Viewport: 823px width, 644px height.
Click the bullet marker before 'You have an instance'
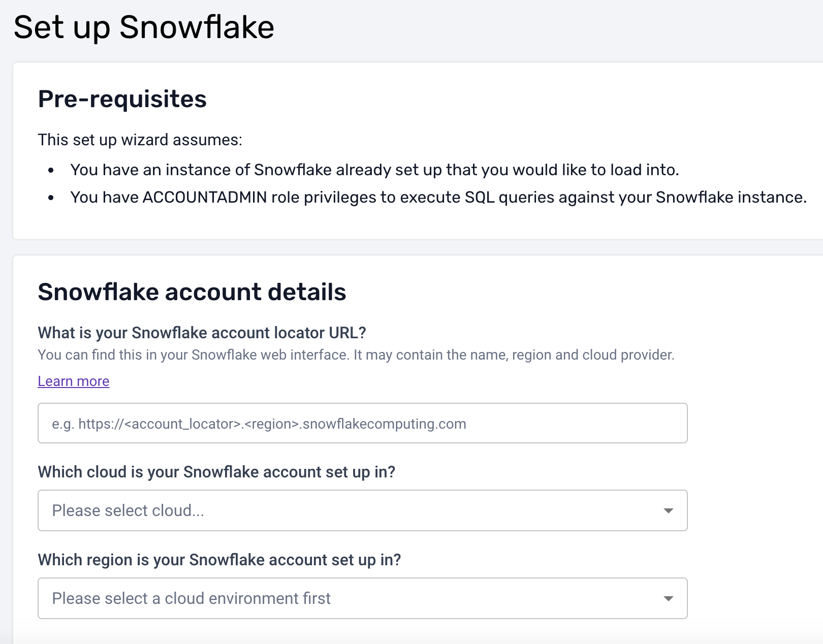51,170
